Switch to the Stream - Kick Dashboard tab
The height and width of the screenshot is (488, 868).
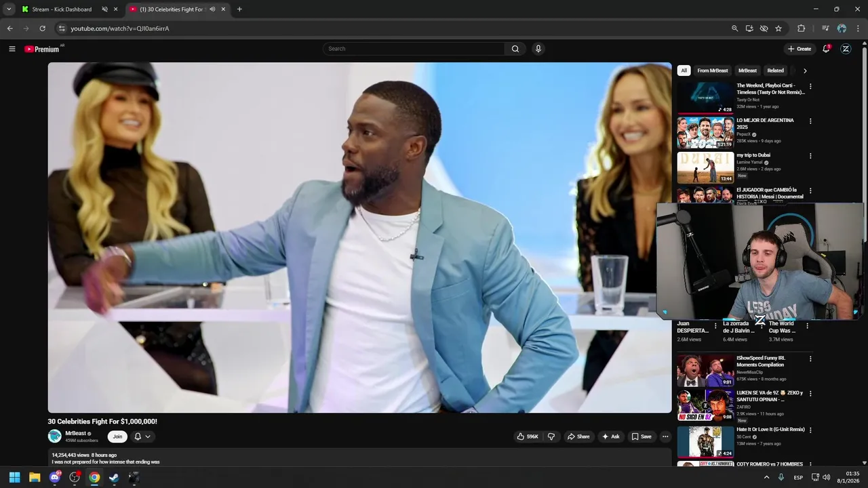click(61, 9)
